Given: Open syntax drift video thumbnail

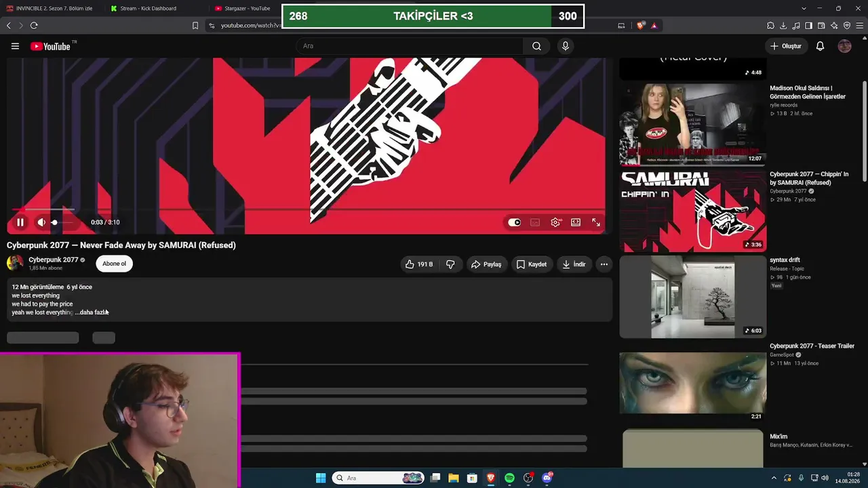Looking at the screenshot, I should (692, 297).
